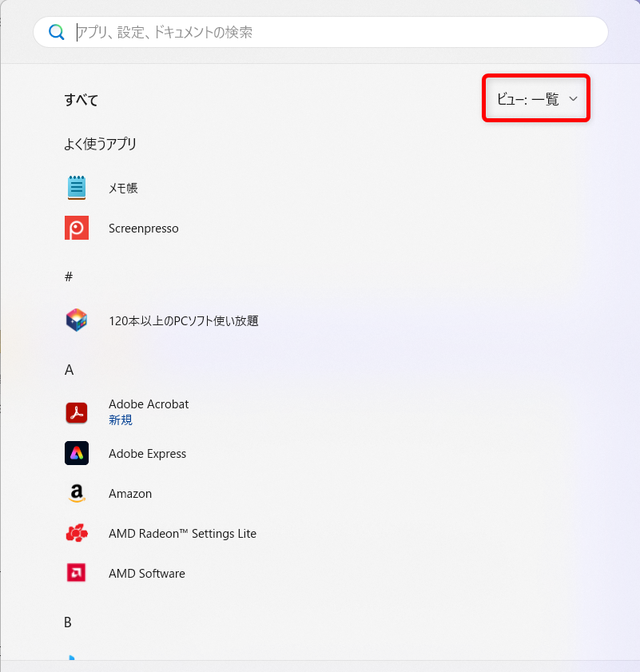The width and height of the screenshot is (640, 672).
Task: Select the Adobe Acrobat app name
Action: [149, 404]
